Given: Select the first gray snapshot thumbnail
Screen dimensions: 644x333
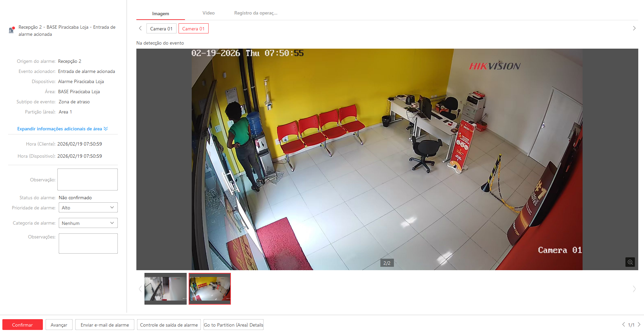Looking at the screenshot, I should click(165, 289).
